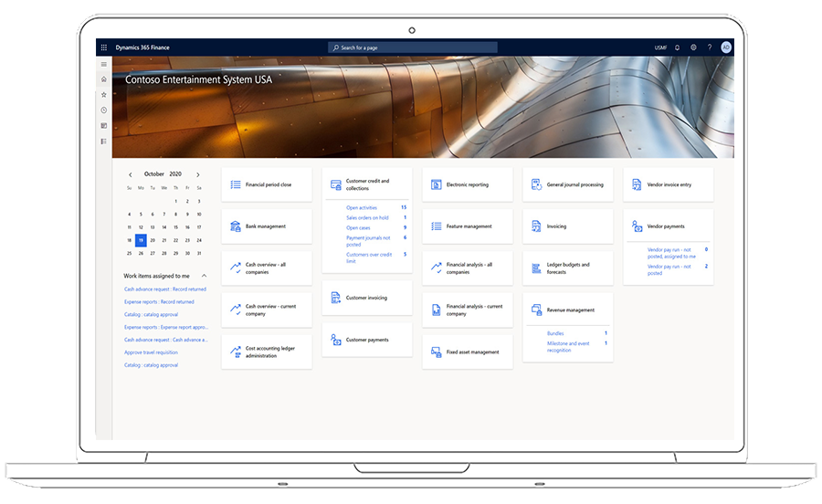The width and height of the screenshot is (822, 504).
Task: Open Cash overview - all companies icon
Action: 236,268
